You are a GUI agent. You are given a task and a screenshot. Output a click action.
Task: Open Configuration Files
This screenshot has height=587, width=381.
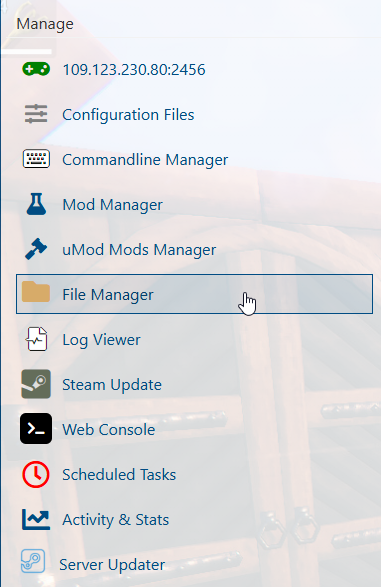(128, 115)
